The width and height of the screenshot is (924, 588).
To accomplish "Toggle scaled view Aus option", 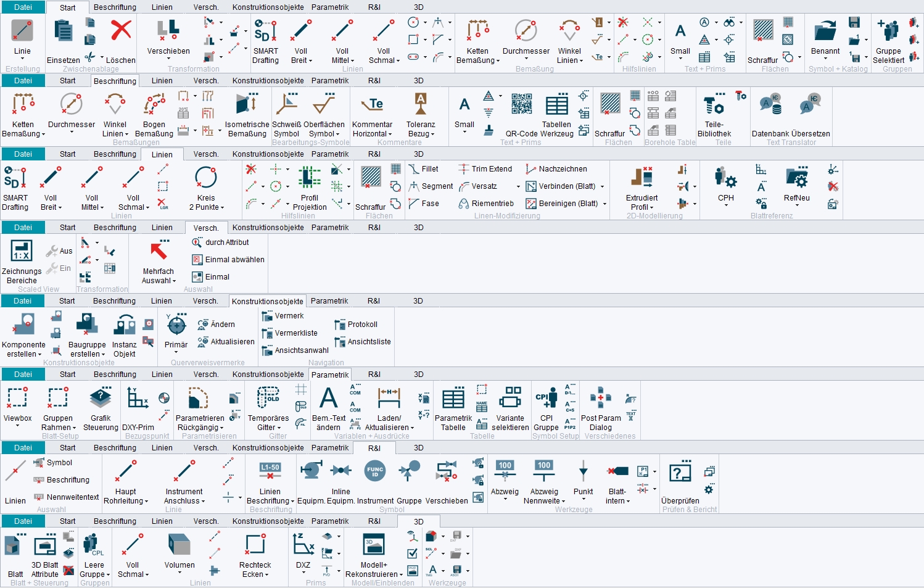I will [x=59, y=251].
